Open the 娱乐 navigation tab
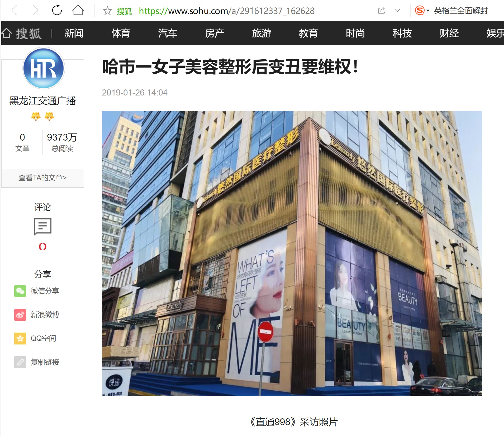Screen dimensions: 504x436 [x=495, y=33]
